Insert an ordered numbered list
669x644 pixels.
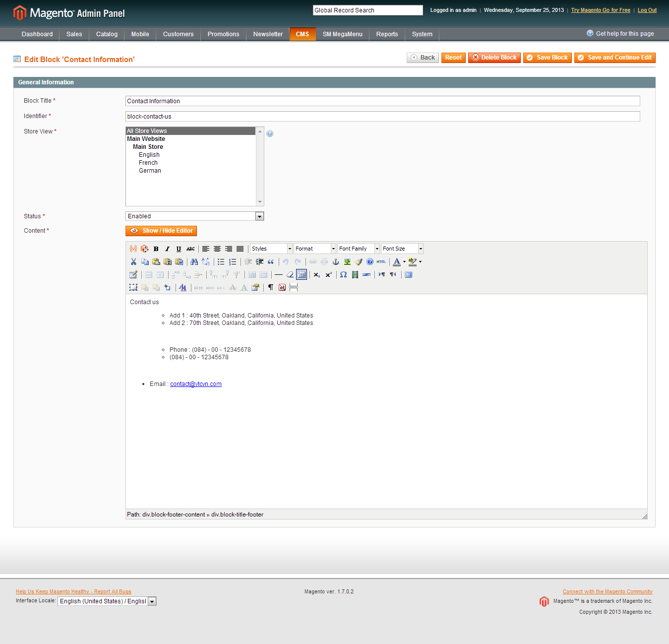click(233, 261)
